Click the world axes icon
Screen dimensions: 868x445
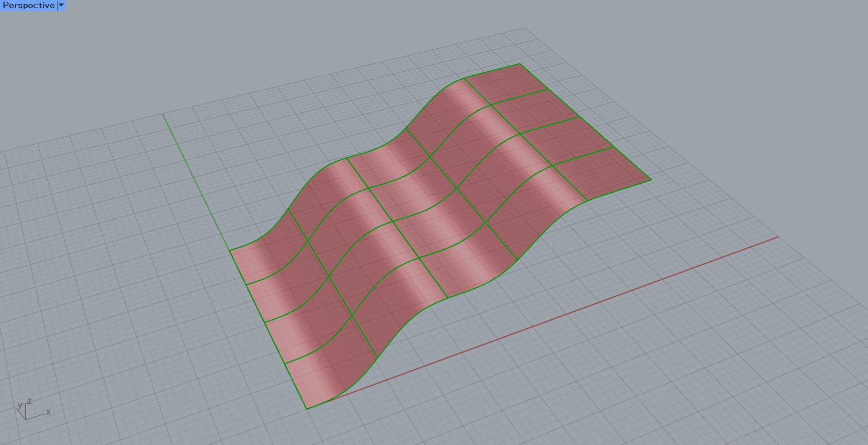33,408
